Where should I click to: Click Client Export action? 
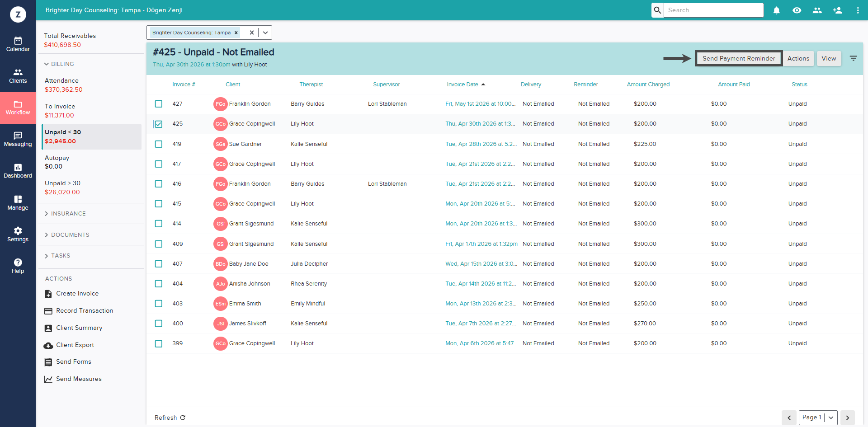point(69,345)
